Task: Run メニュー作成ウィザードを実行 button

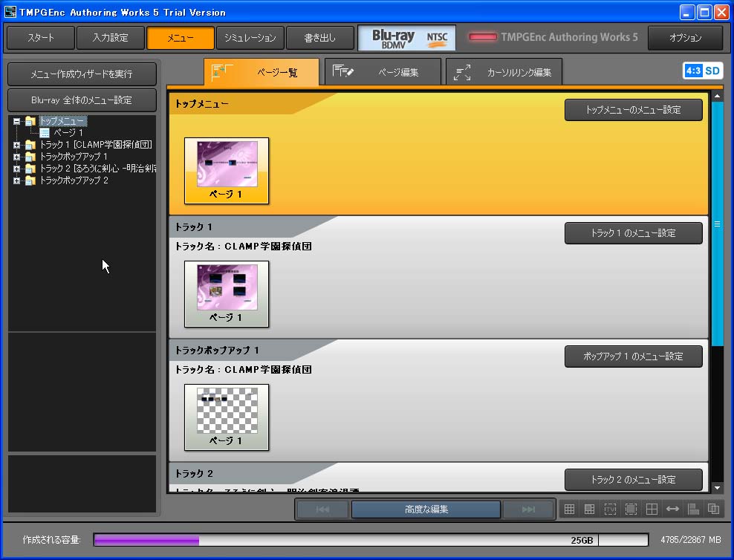Action: (82, 74)
